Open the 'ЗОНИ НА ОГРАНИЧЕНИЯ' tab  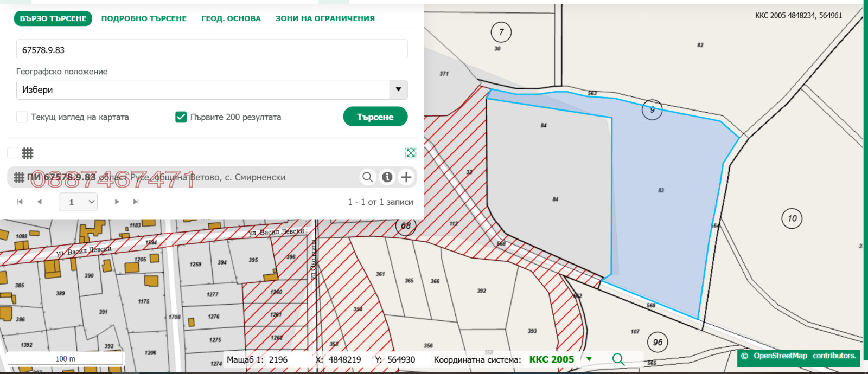click(x=325, y=18)
